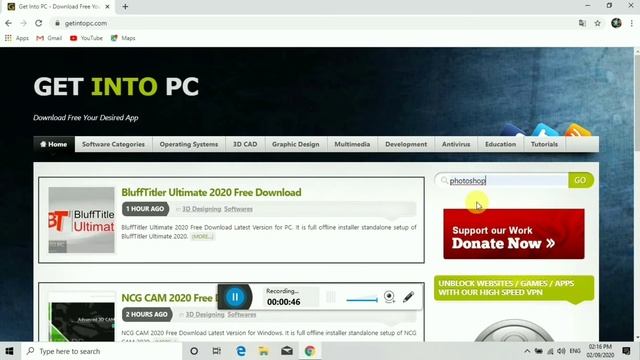
Task: Launch Microsoft Edge from the taskbar
Action: coord(241,351)
